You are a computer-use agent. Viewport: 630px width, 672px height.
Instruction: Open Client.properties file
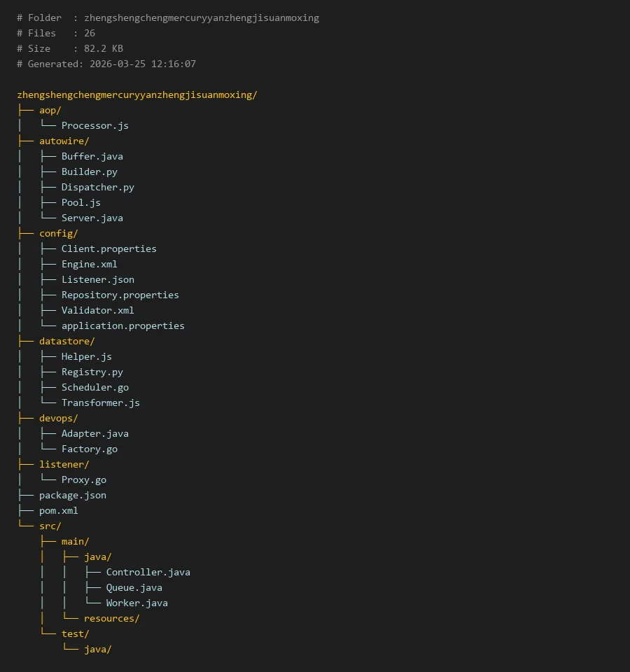(x=108, y=248)
